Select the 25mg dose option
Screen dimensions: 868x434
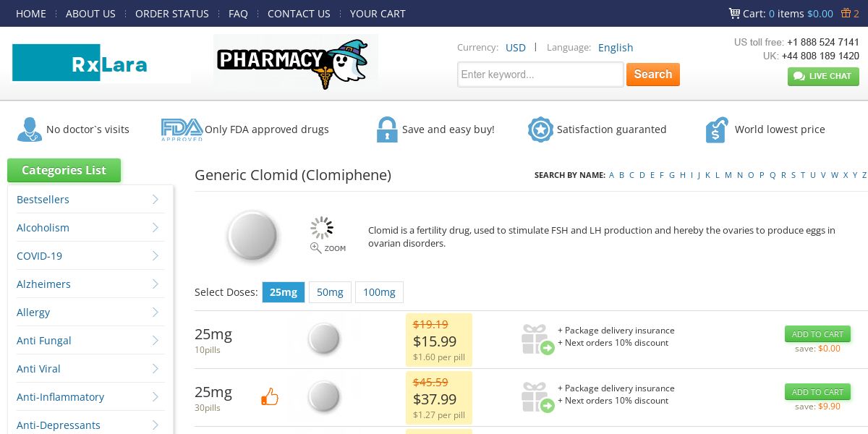[x=284, y=292]
